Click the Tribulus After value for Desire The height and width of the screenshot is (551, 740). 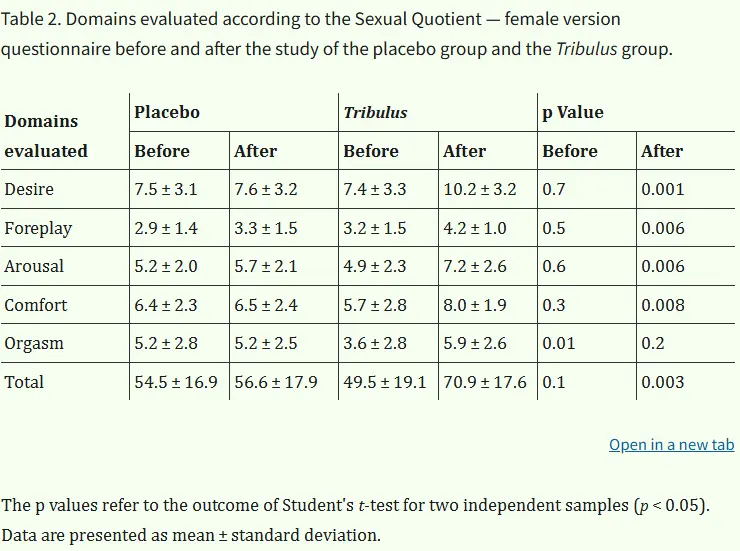pos(480,189)
